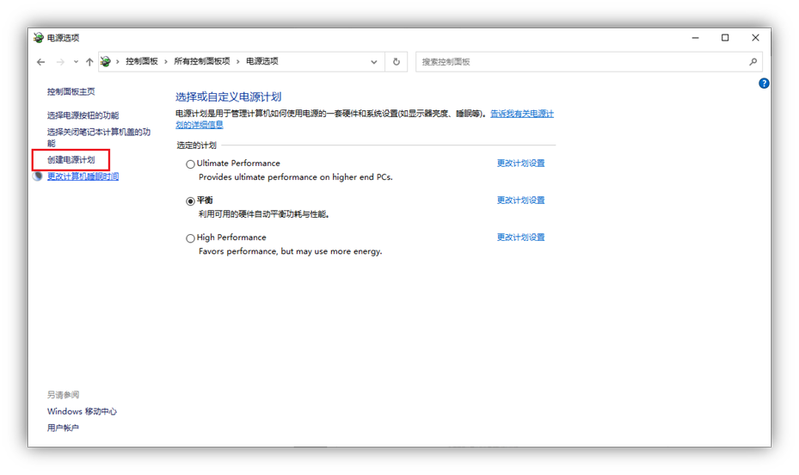Open the recent locations dropdown arrow
This screenshot has width=799, height=475.
tap(75, 62)
